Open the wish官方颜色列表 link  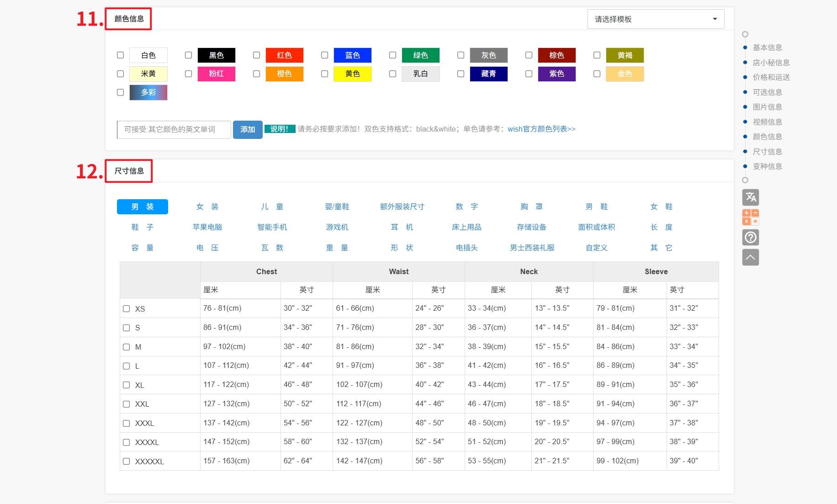[x=541, y=129]
